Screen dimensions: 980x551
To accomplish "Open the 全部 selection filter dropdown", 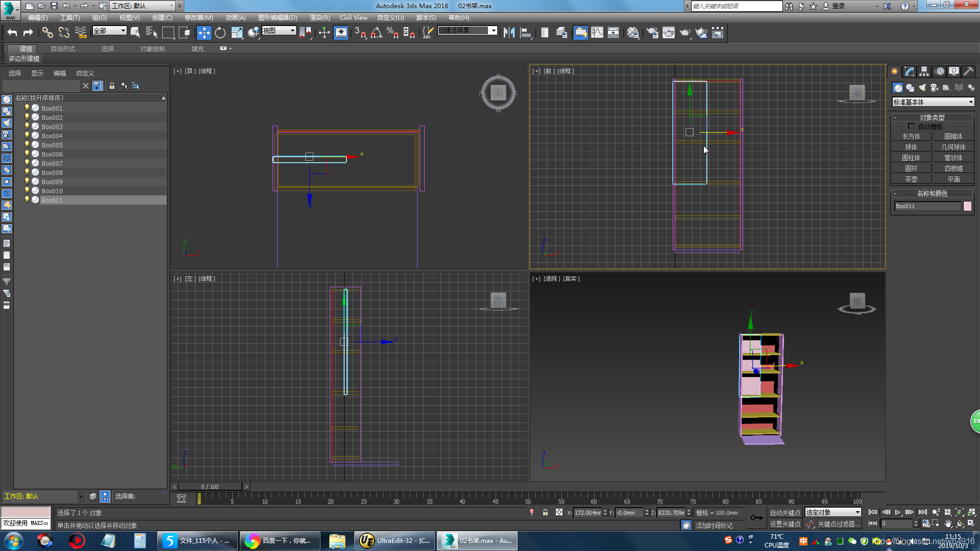I will 109,31.
